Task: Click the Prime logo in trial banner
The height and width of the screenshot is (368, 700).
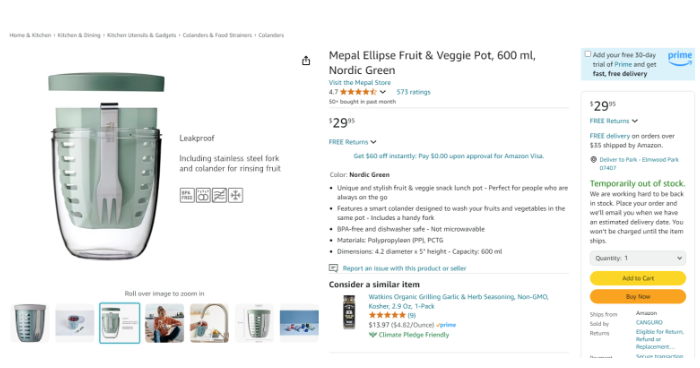Action: point(679,58)
